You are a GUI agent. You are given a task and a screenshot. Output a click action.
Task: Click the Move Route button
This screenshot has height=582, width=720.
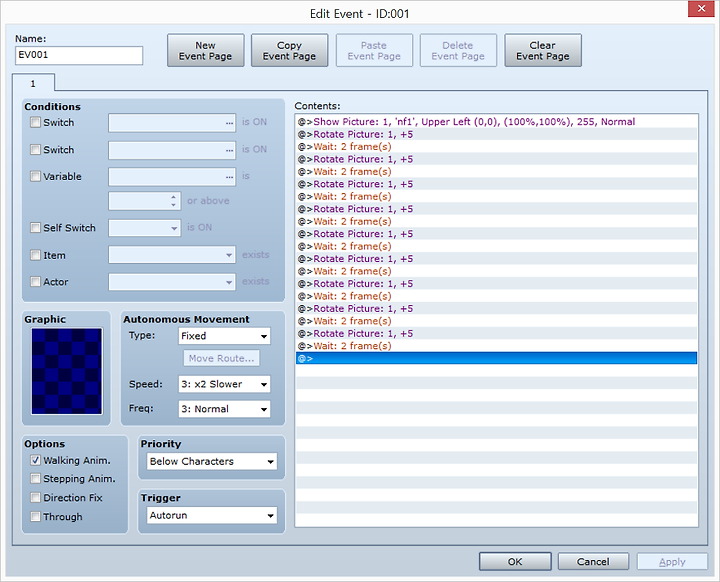point(221,358)
